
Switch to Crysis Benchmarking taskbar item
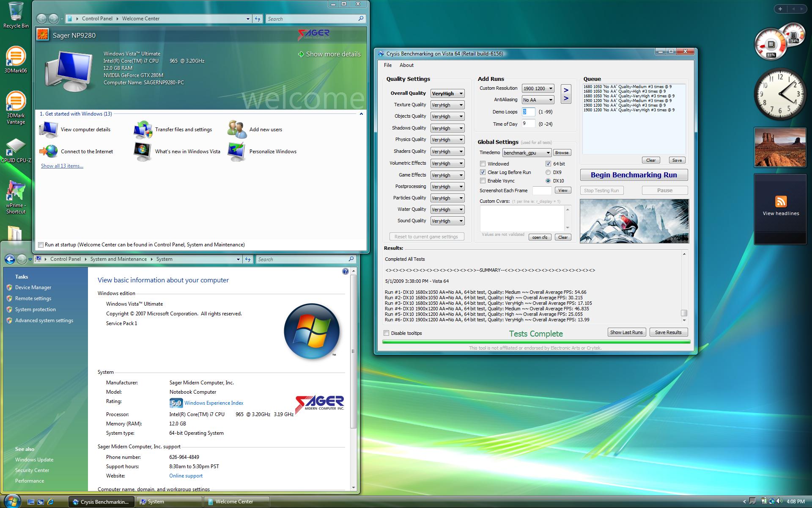pyautogui.click(x=101, y=502)
